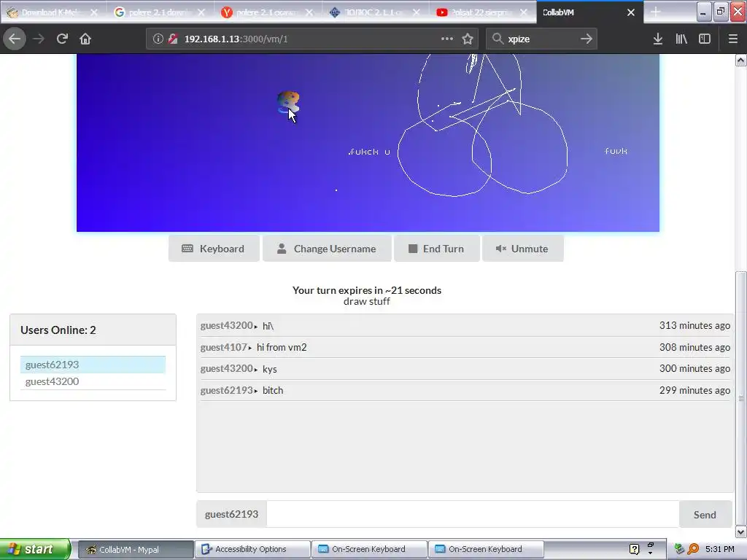This screenshot has height=560, width=747.
Task: Focus the chat message input field
Action: [473, 514]
